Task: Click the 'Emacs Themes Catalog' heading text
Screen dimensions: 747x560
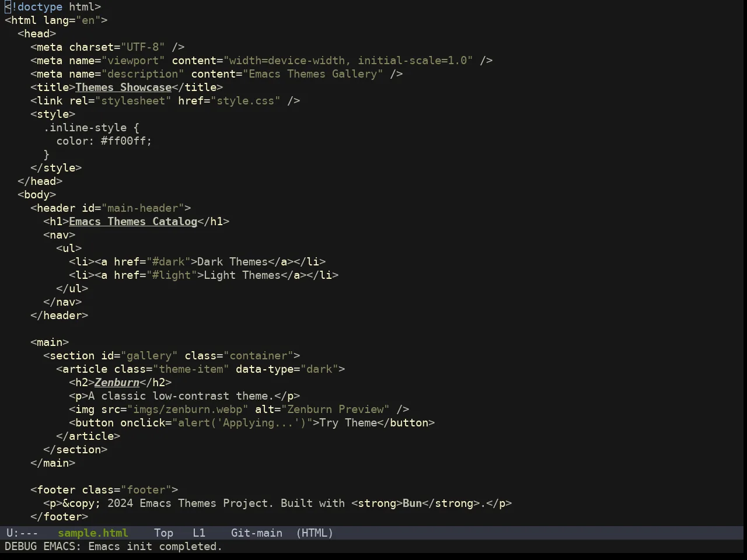Action: point(133,222)
